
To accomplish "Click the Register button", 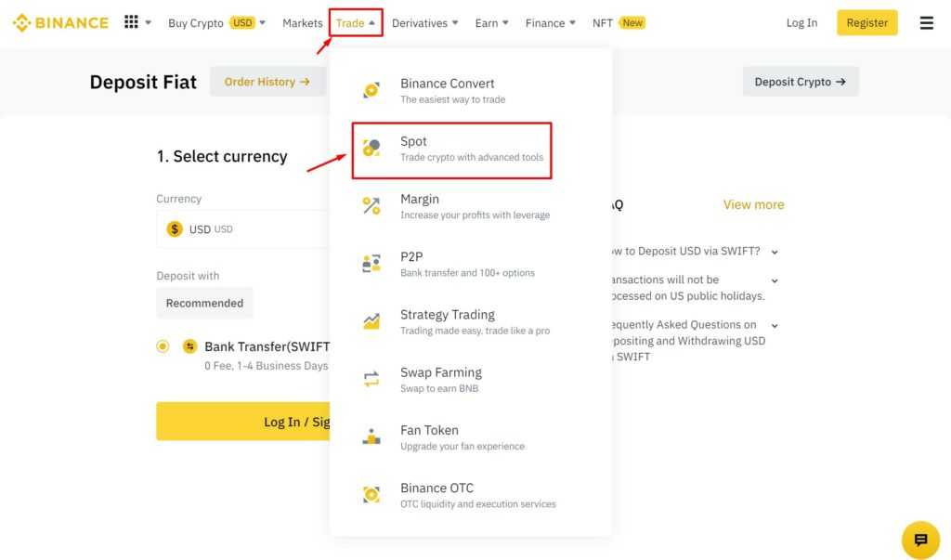I will click(866, 22).
